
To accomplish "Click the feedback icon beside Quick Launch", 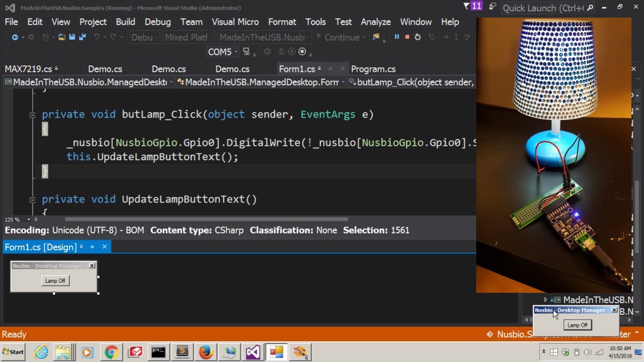I will tap(493, 6).
